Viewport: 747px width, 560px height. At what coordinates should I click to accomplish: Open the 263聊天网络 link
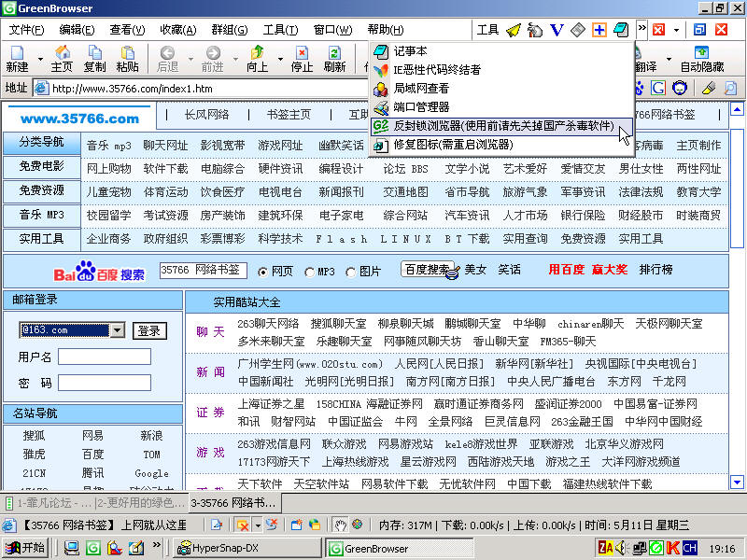[x=268, y=324]
